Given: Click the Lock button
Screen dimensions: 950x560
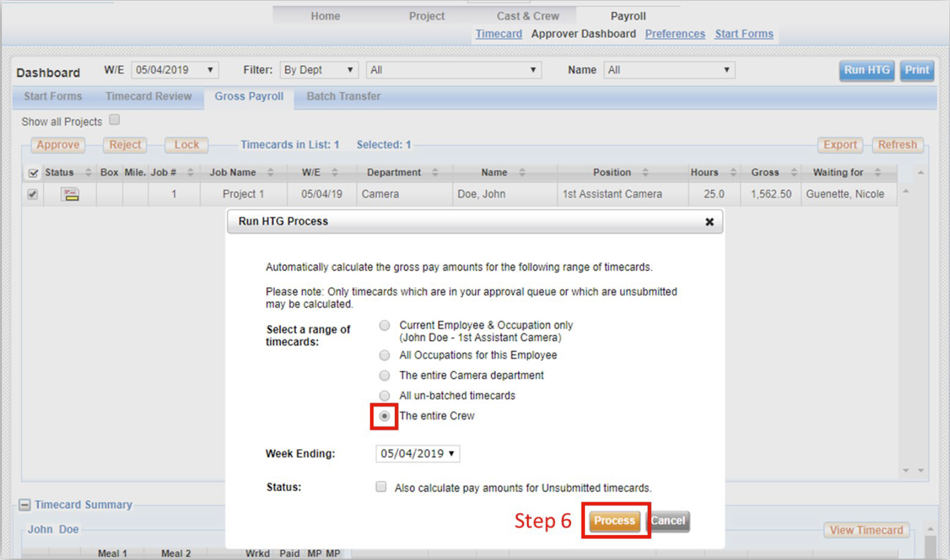Looking at the screenshot, I should (x=187, y=145).
